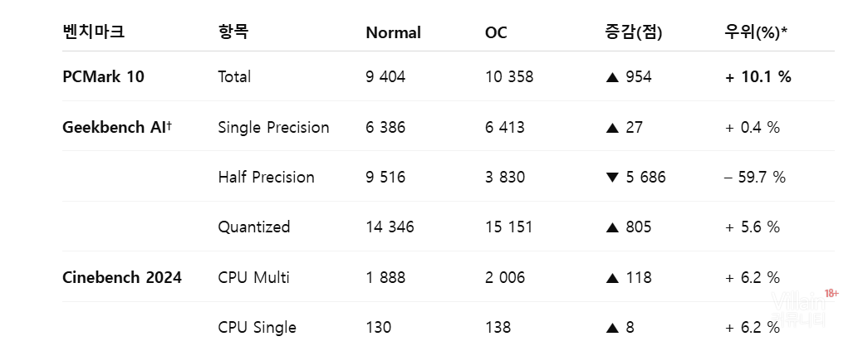This screenshot has width=868, height=356.
Task: Select the OC column header
Action: tap(496, 33)
